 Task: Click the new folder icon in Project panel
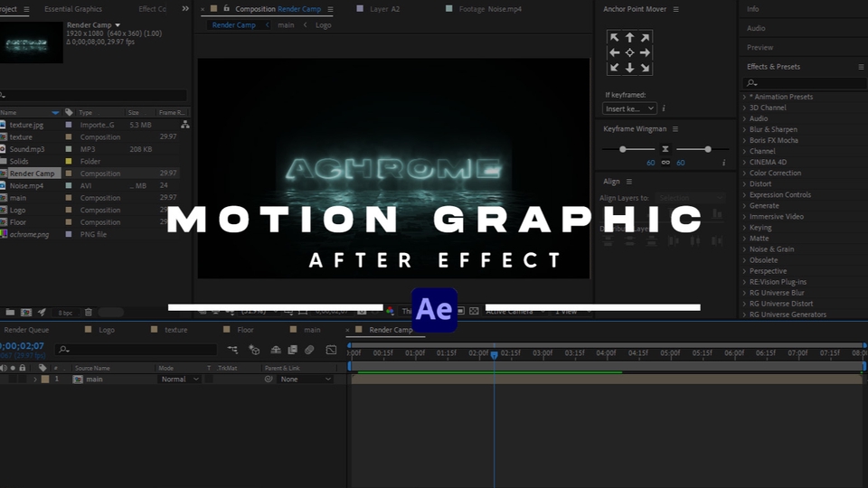point(10,312)
